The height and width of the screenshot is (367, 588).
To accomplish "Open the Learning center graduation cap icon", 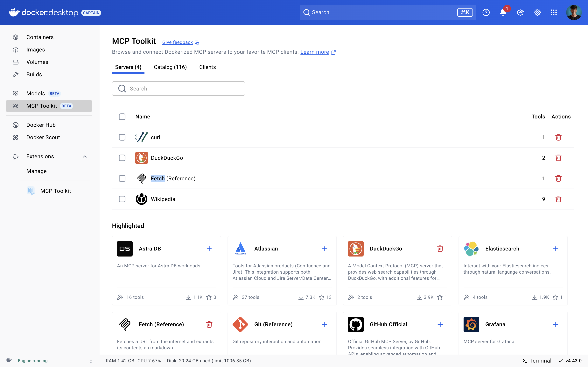I will click(520, 12).
